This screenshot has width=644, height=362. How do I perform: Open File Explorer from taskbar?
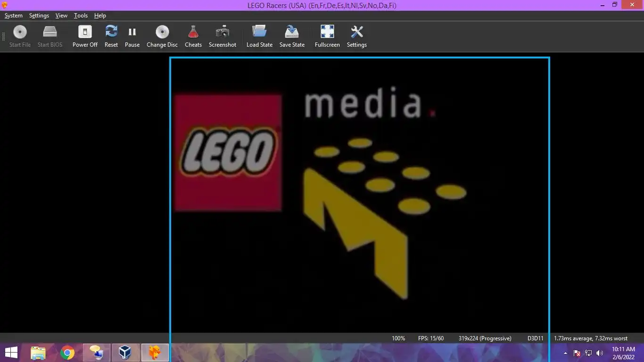point(38,353)
